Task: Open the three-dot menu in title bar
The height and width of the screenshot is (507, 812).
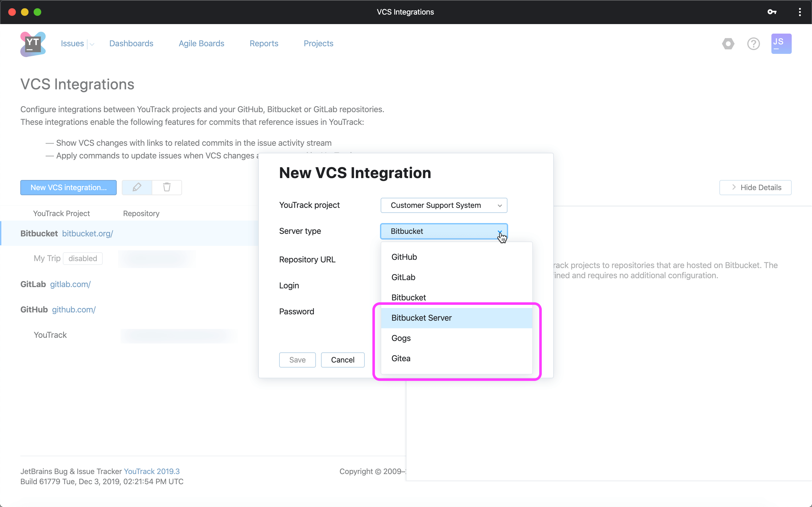Action: tap(800, 12)
